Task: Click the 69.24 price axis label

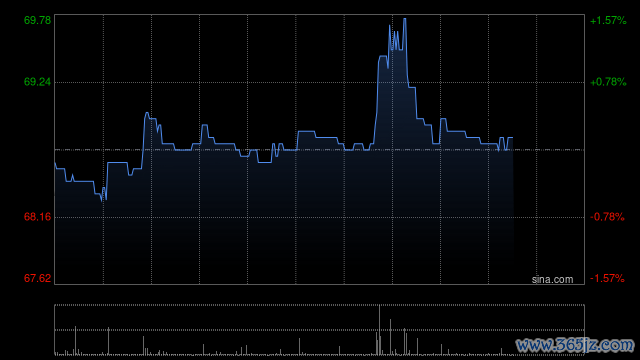Action: pyautogui.click(x=37, y=82)
